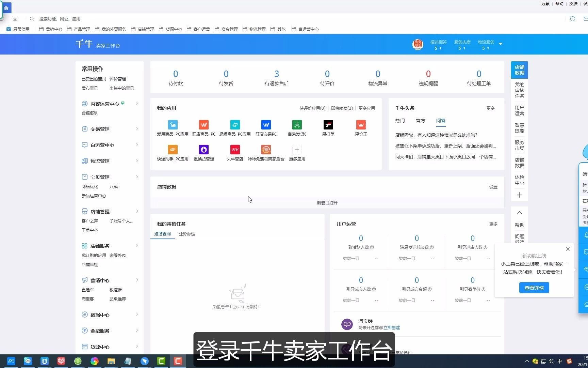588x368 pixels.
Task: Open 营销中心 bookmark folder
Action: click(51, 29)
